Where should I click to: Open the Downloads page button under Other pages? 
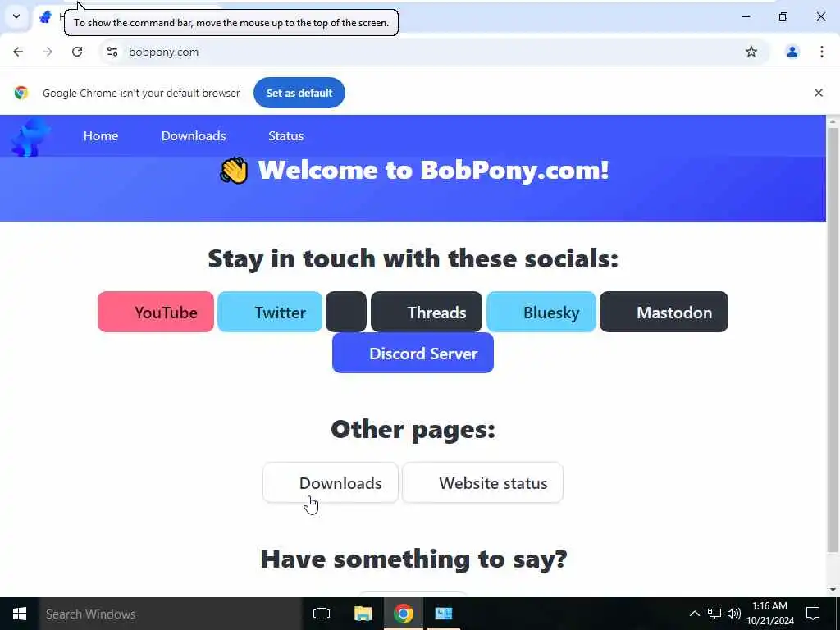[331, 482]
